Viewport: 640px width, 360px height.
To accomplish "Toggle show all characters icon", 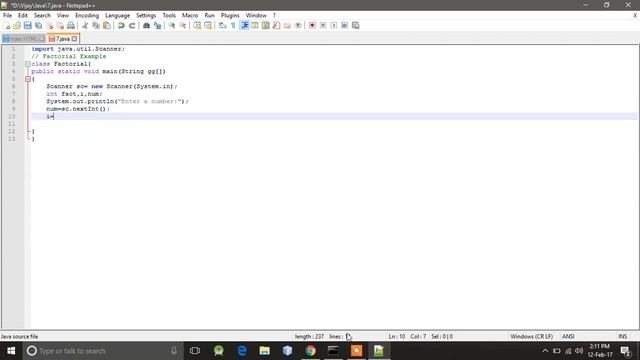I will [x=233, y=25].
